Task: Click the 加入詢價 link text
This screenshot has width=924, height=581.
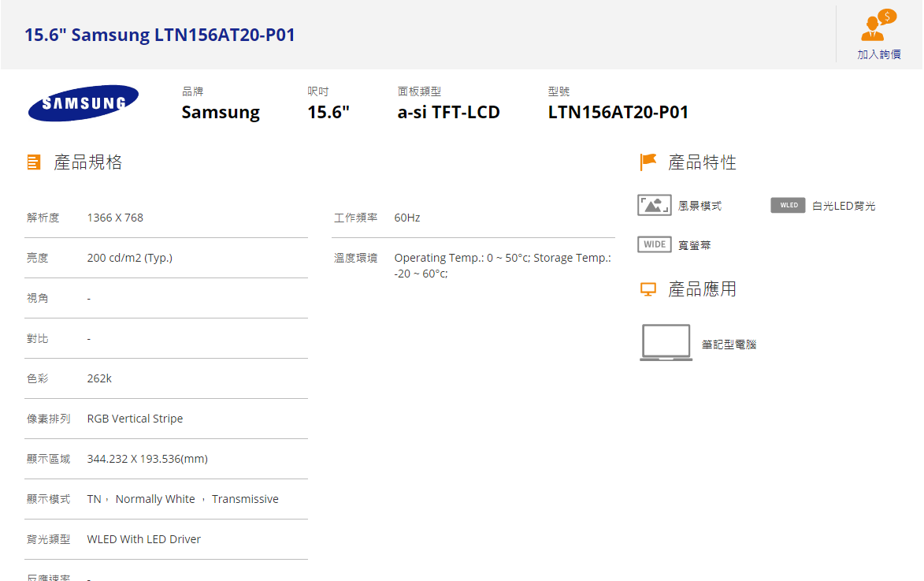Action: pos(878,55)
